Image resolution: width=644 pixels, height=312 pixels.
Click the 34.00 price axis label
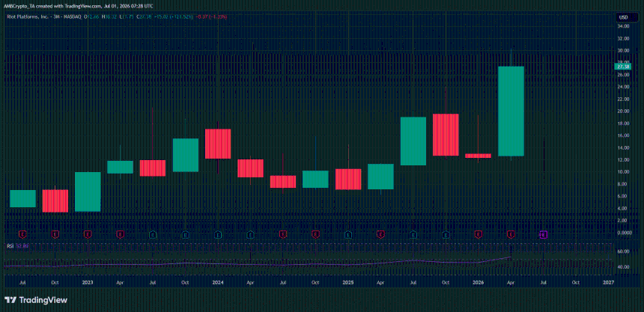pos(624,26)
